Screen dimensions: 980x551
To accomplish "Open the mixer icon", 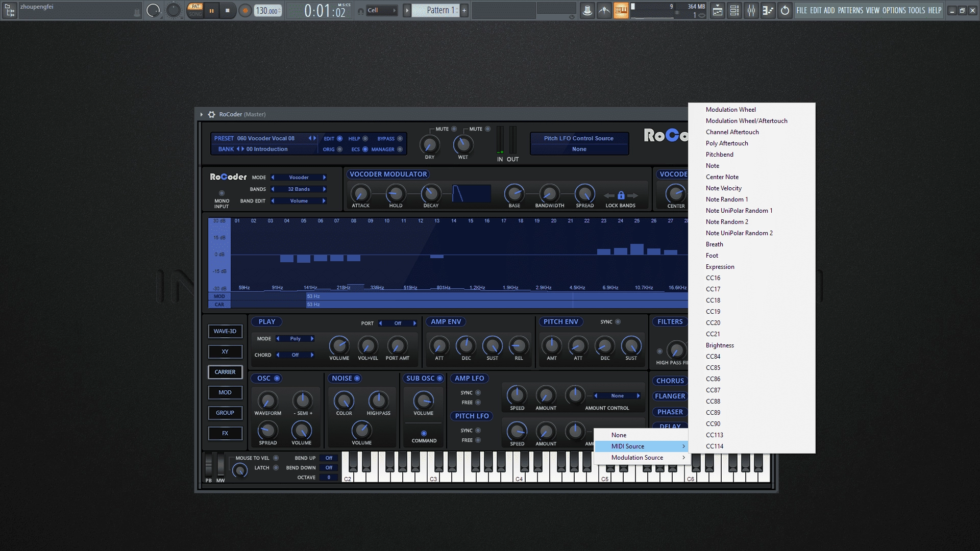I will (751, 10).
